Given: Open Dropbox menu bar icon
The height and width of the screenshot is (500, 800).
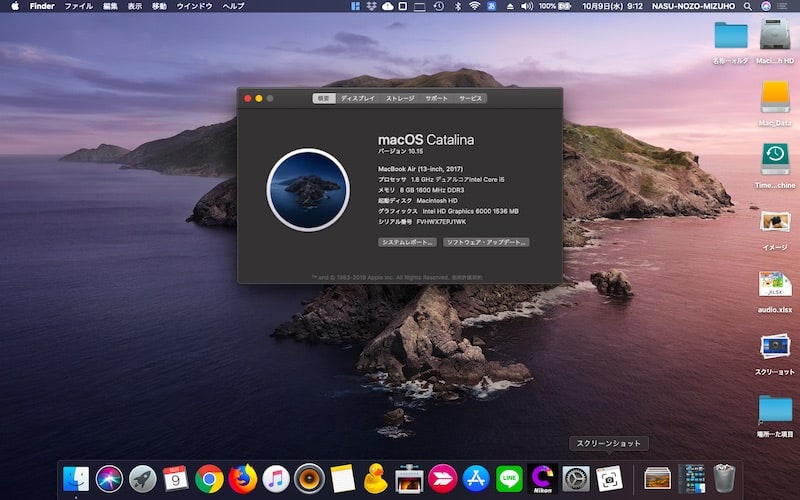Looking at the screenshot, I should pyautogui.click(x=371, y=6).
